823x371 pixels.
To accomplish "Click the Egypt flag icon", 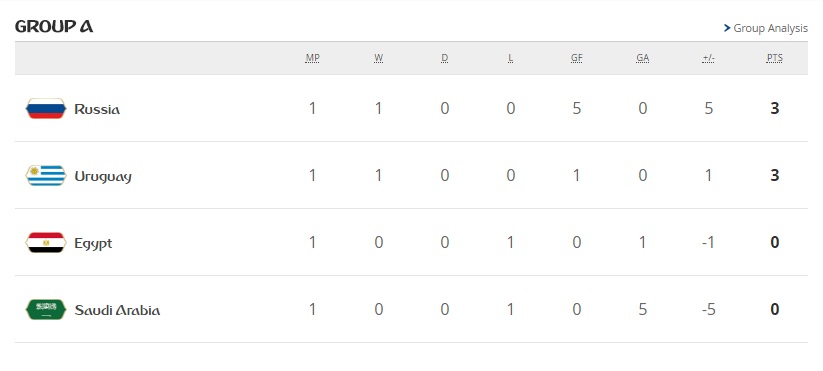I will coord(46,243).
